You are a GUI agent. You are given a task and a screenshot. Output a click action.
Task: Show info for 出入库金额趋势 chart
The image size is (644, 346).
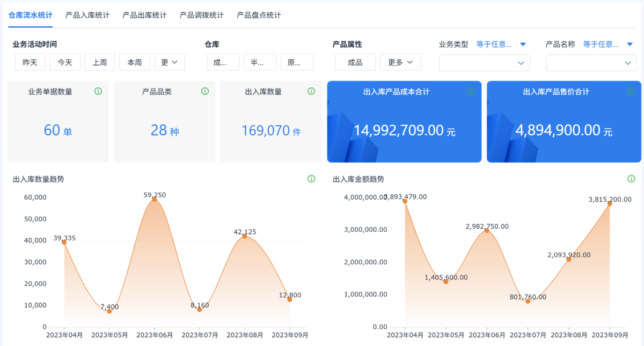[x=631, y=179]
